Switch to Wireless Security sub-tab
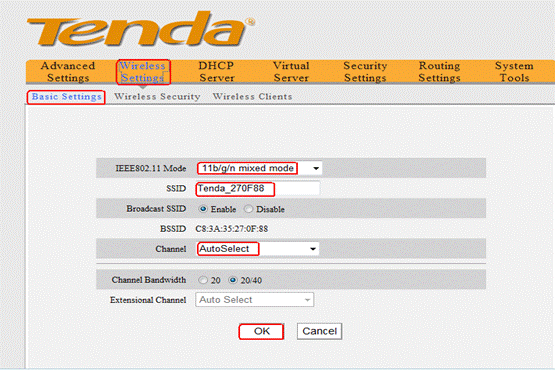Image resolution: width=555 pixels, height=370 pixels. (x=157, y=97)
